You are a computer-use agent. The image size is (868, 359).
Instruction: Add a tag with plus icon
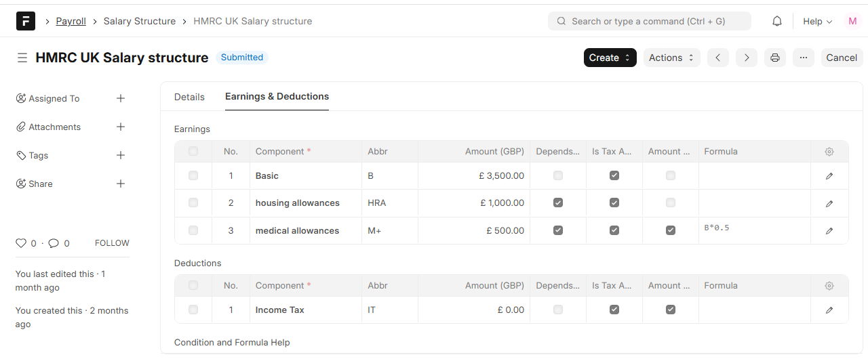121,155
